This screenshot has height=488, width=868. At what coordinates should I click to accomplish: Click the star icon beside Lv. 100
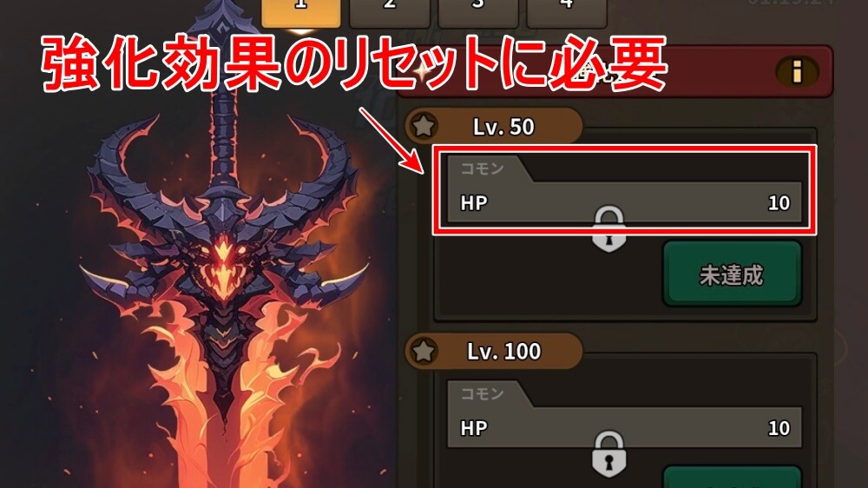coord(424,351)
